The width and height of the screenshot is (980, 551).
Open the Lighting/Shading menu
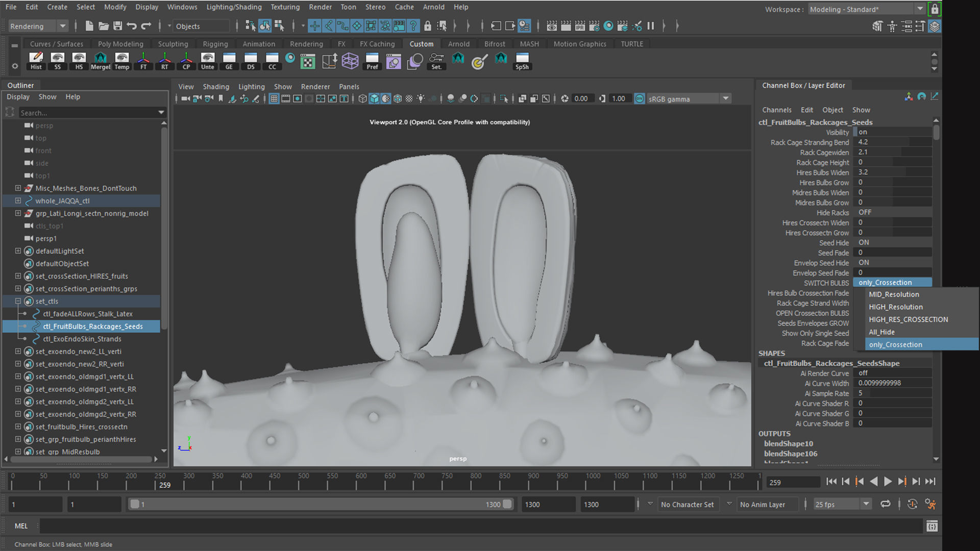(234, 7)
